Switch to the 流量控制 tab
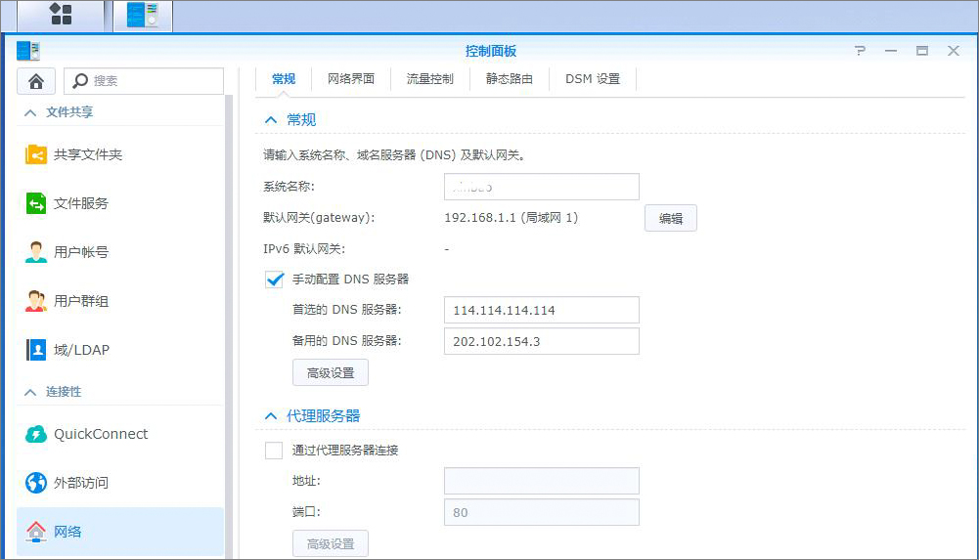Viewport: 979px width, 560px height. [x=430, y=79]
